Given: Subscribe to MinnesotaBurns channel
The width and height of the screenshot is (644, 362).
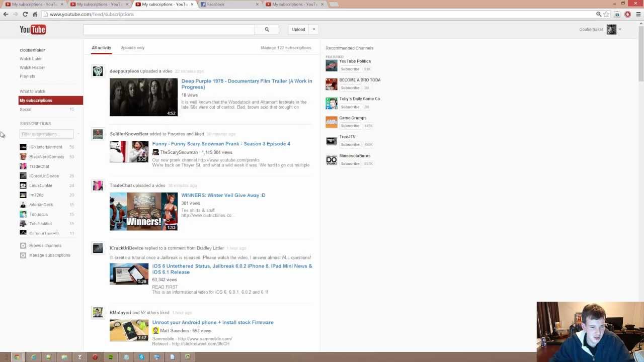Looking at the screenshot, I should [350, 164].
